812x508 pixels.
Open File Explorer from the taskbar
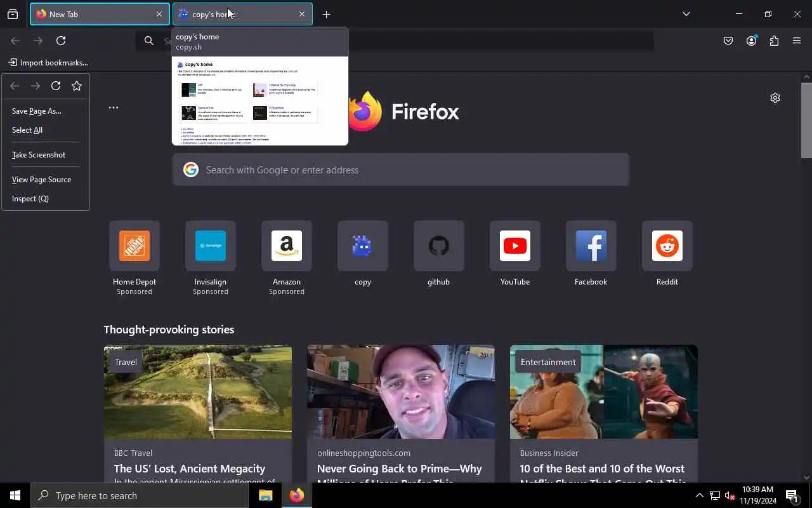pyautogui.click(x=266, y=495)
